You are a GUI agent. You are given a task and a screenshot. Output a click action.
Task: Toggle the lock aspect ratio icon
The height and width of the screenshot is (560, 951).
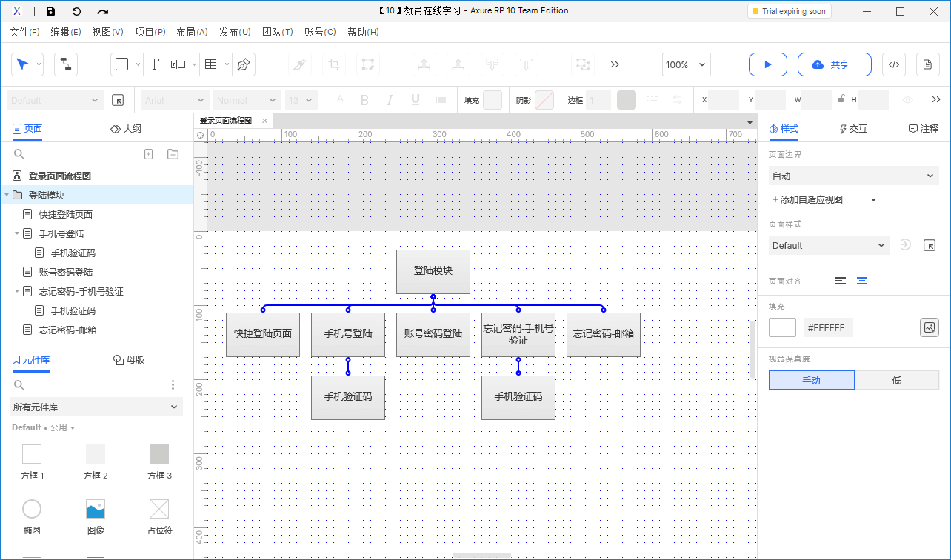840,99
